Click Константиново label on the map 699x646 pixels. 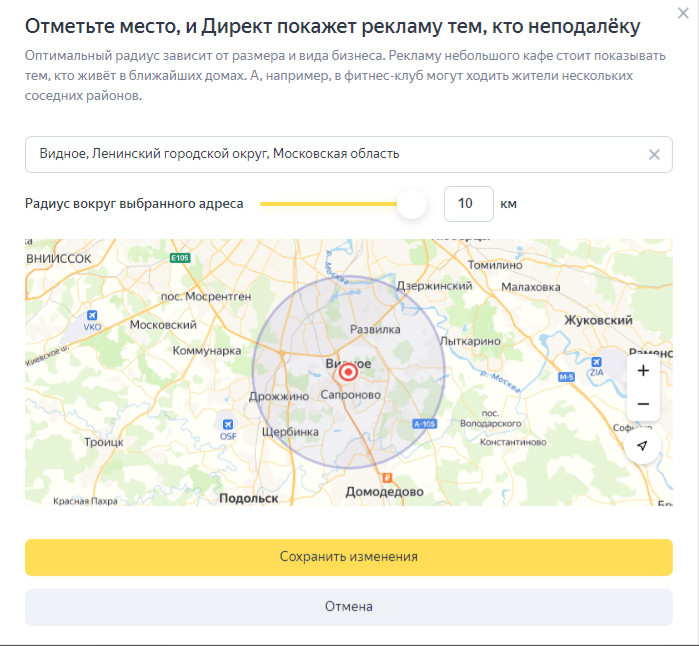coord(513,442)
